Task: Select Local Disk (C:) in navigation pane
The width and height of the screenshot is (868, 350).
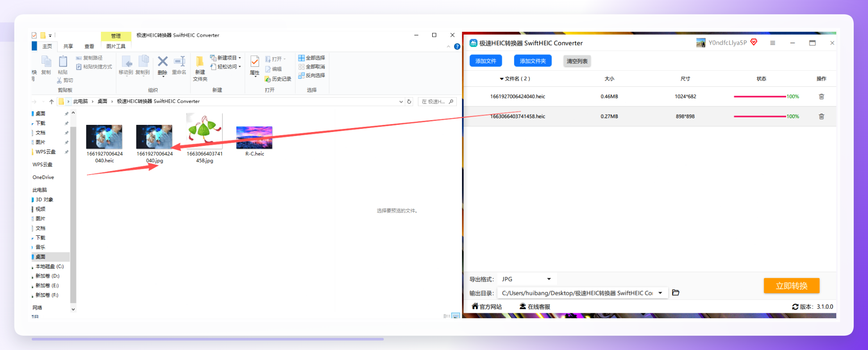Action: 50,266
